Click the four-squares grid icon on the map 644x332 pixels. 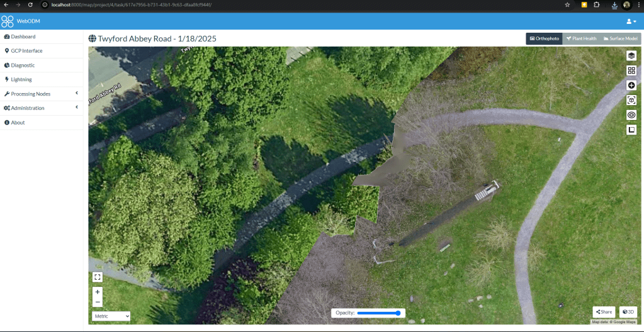click(631, 70)
